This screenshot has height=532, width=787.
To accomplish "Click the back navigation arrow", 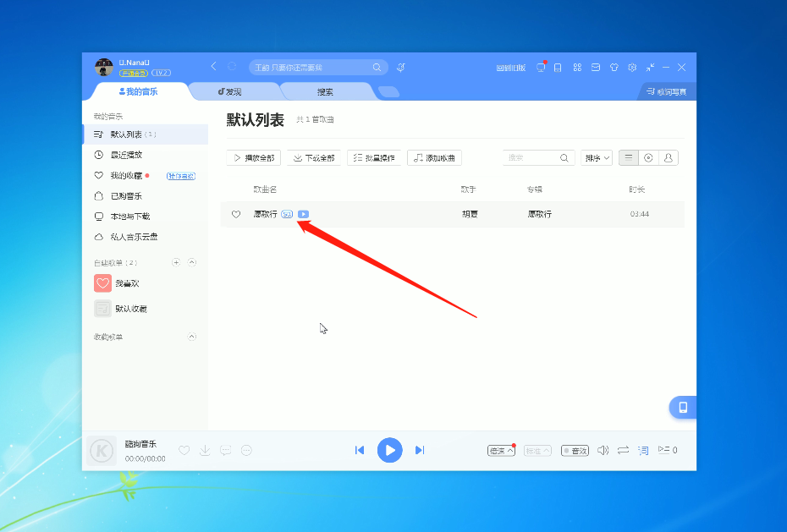I will click(214, 66).
